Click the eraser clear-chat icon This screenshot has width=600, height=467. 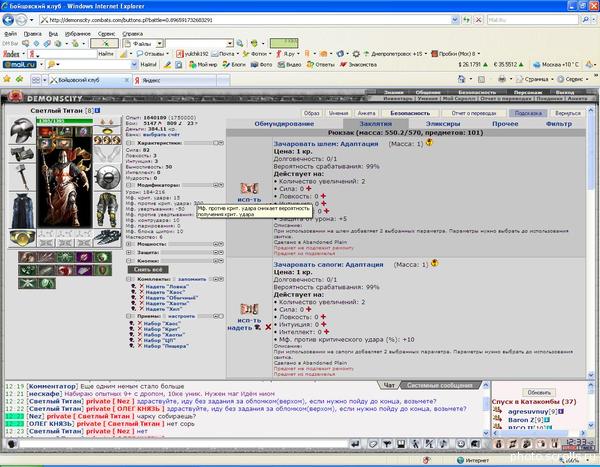tap(373, 444)
